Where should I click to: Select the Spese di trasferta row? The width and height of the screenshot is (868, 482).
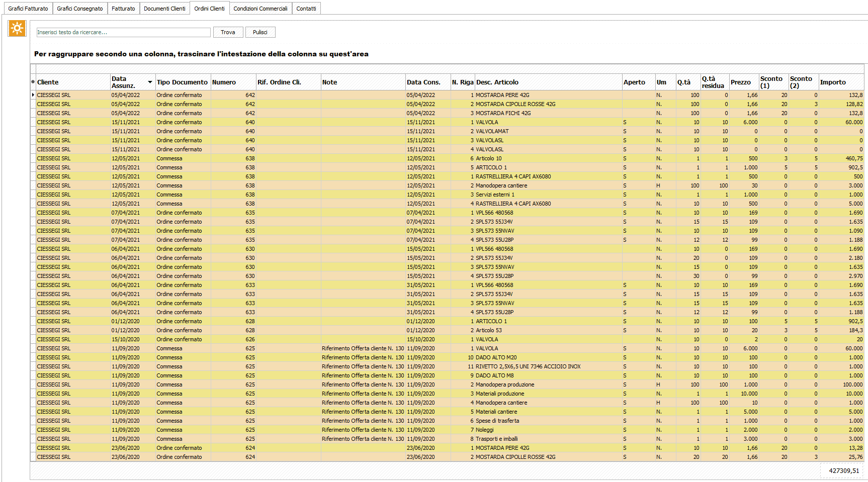click(x=447, y=421)
